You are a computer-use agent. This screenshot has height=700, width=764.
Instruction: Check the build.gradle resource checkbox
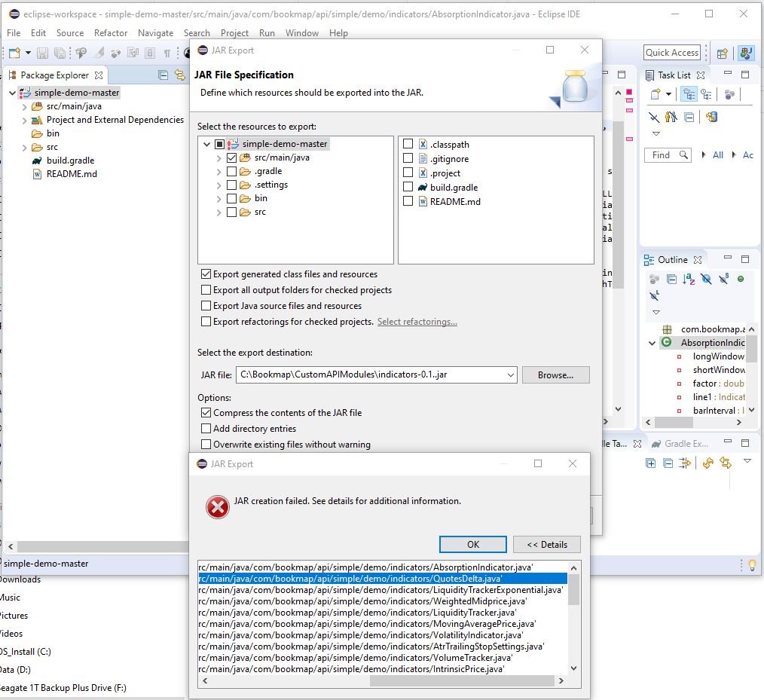pos(408,187)
